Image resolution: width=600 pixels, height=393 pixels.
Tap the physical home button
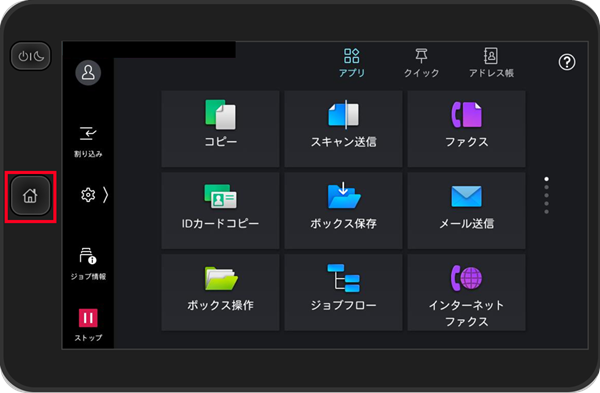coord(30,196)
